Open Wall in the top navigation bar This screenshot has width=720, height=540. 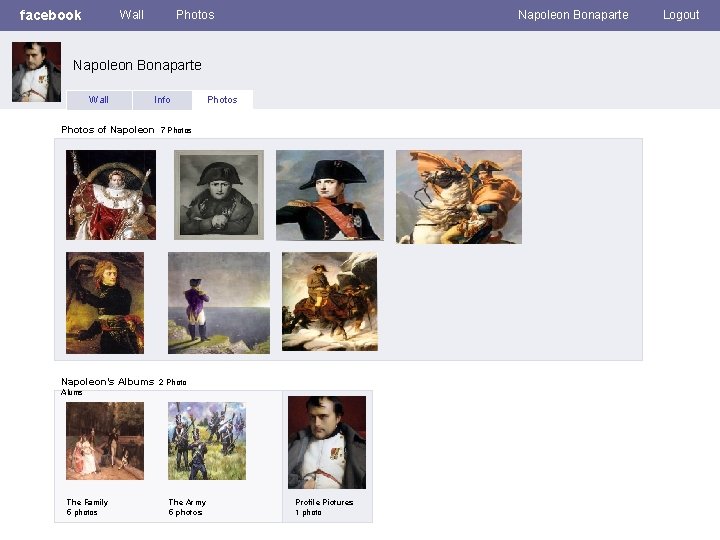(131, 15)
